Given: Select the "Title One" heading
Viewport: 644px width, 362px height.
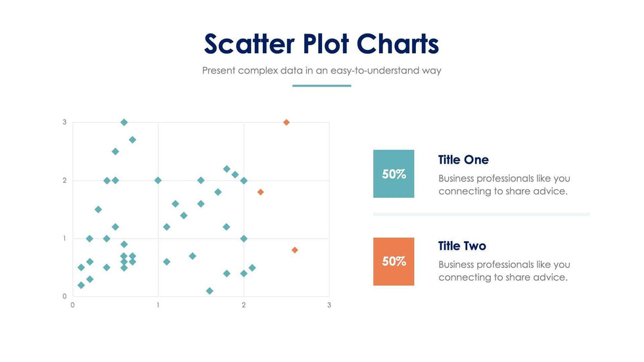Looking at the screenshot, I should pyautogui.click(x=463, y=160).
